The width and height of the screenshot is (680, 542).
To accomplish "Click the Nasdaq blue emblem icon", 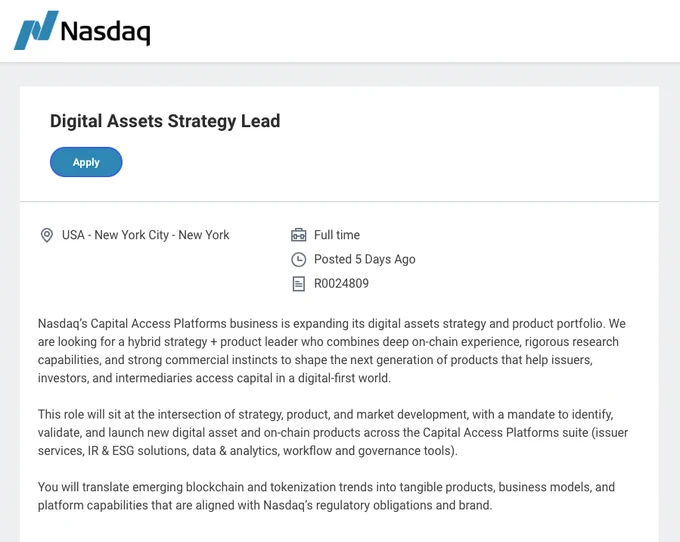I will click(x=36, y=30).
